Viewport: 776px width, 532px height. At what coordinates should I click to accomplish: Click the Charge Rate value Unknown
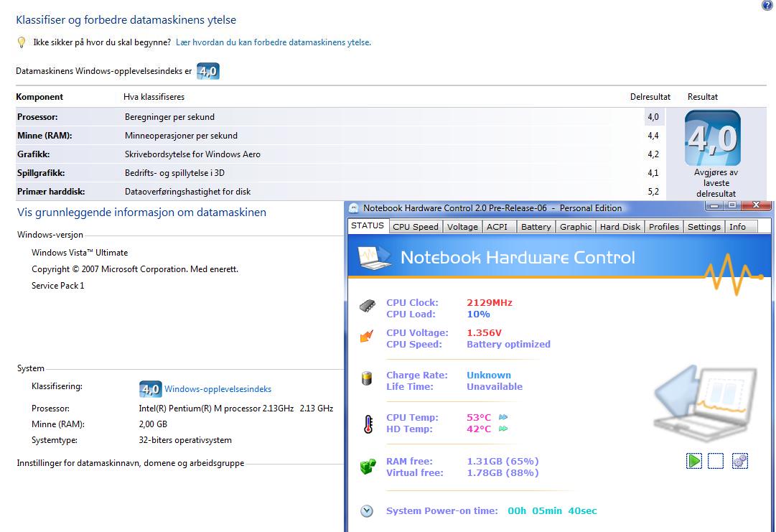click(x=488, y=375)
